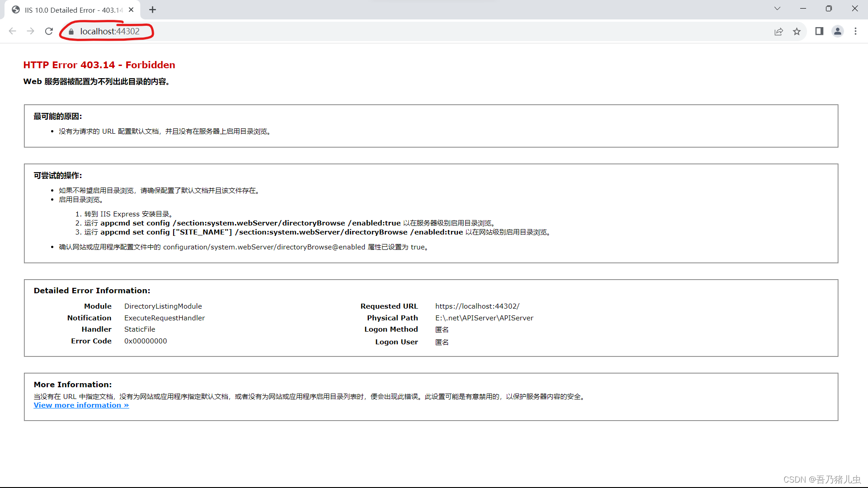Screen dimensions: 868x488
Task: Click the line with configuration/system.webServer/directoryBrowse@enabled
Action: [244, 247]
